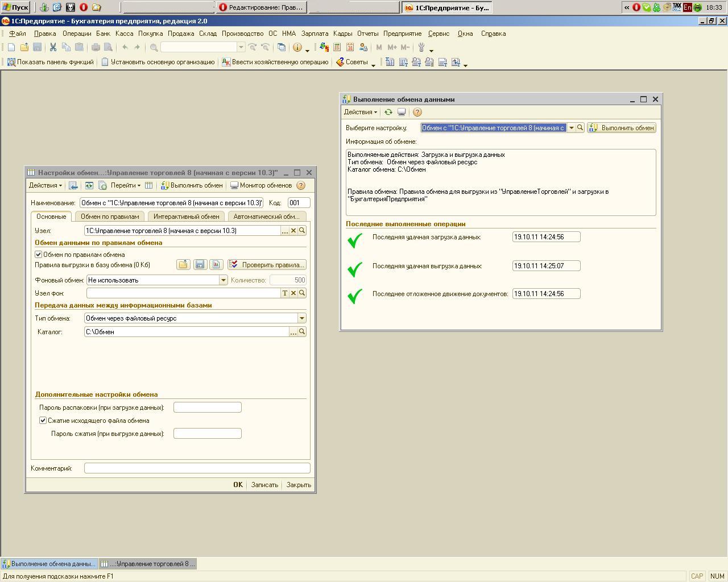This screenshot has height=582, width=728.
Task: Click the windows list icon in toolbar
Action: pos(281,48)
